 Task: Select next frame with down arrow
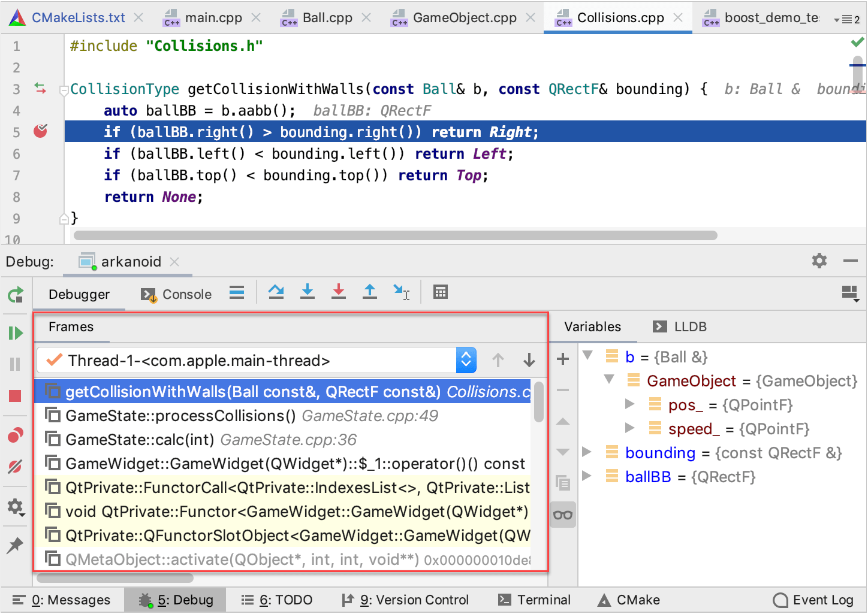coord(529,360)
